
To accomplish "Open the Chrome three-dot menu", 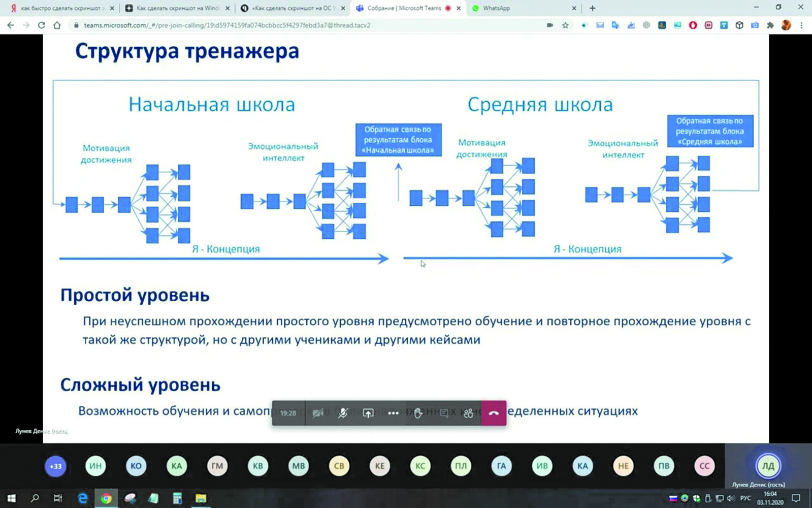I will [x=801, y=25].
